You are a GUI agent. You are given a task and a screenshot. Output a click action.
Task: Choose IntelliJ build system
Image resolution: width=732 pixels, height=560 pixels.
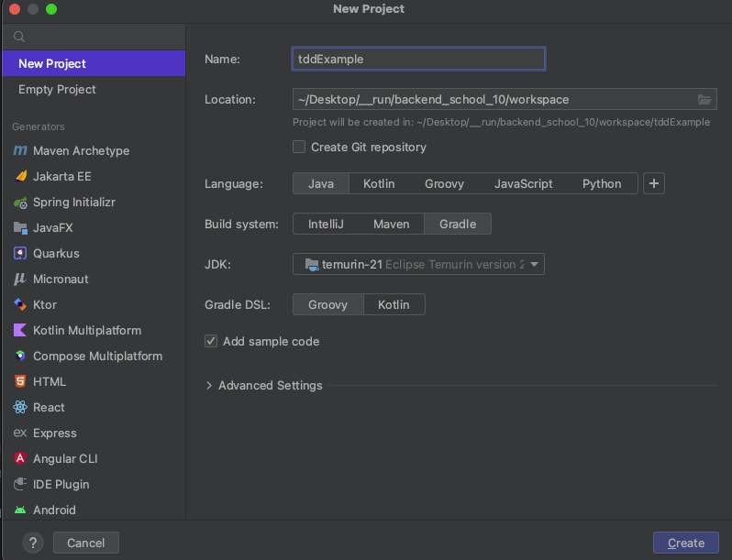coord(326,224)
